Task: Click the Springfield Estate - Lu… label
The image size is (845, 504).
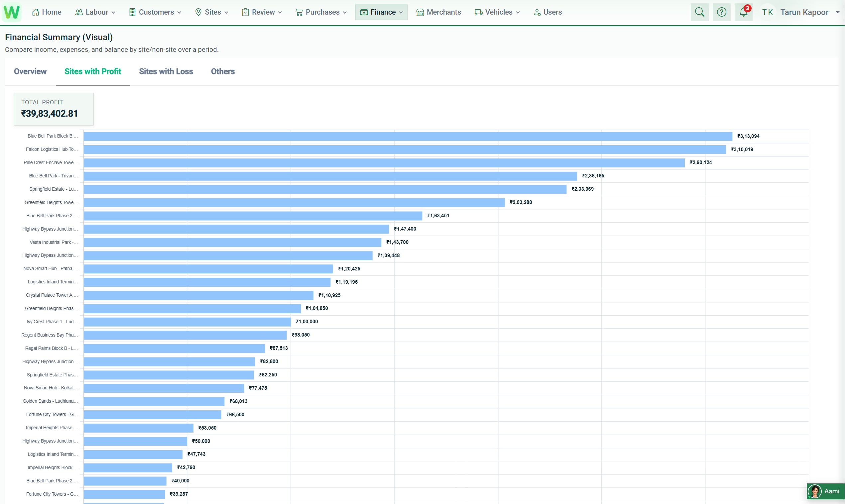Action: [53, 189]
